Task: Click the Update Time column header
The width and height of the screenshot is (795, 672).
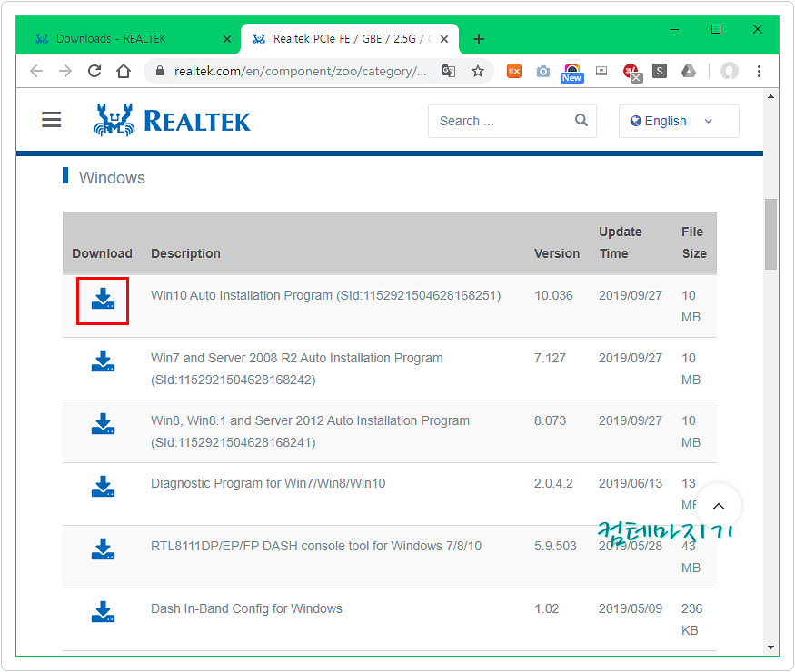Action: pos(620,242)
